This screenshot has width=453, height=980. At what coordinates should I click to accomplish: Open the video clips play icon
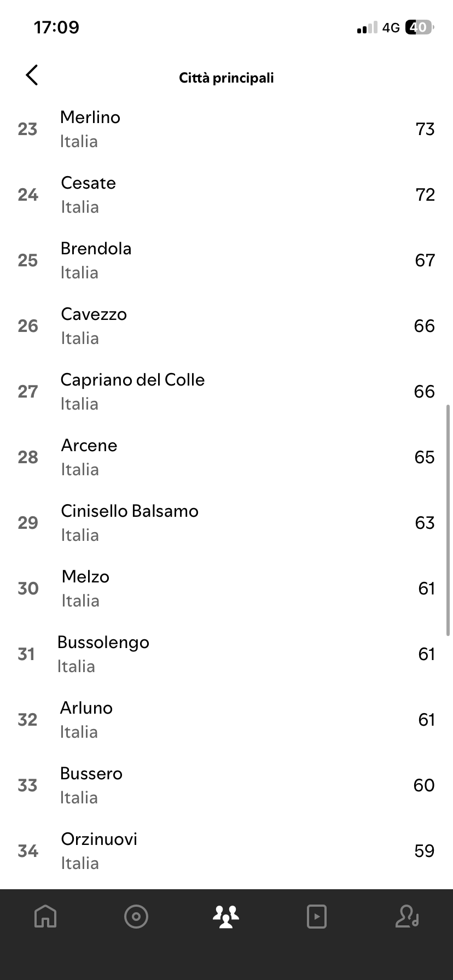point(317,916)
